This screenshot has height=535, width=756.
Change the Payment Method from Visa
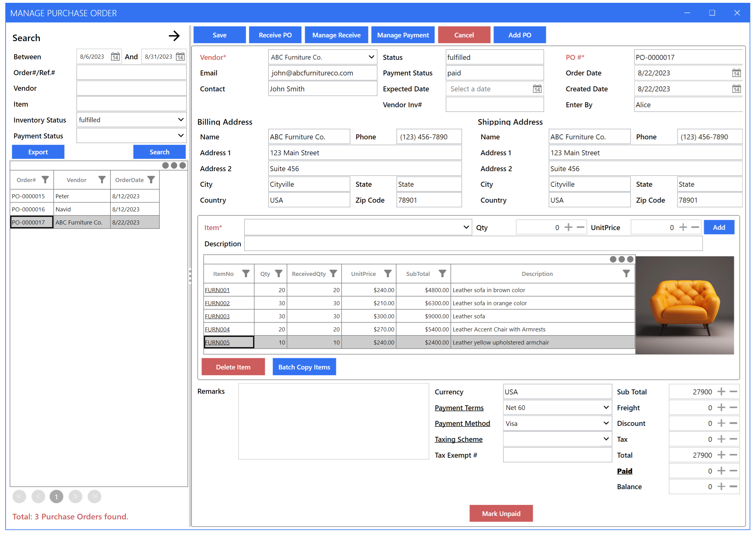coord(606,423)
